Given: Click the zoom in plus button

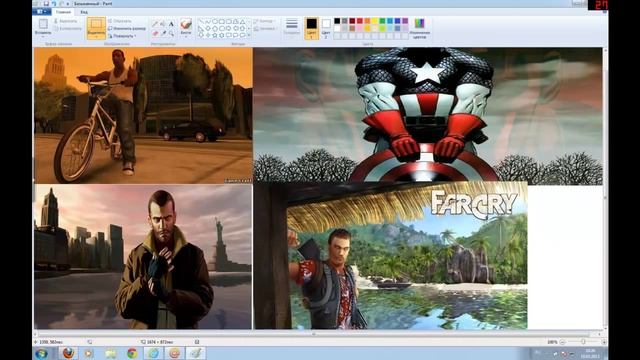Looking at the screenshot, I should tap(604, 342).
